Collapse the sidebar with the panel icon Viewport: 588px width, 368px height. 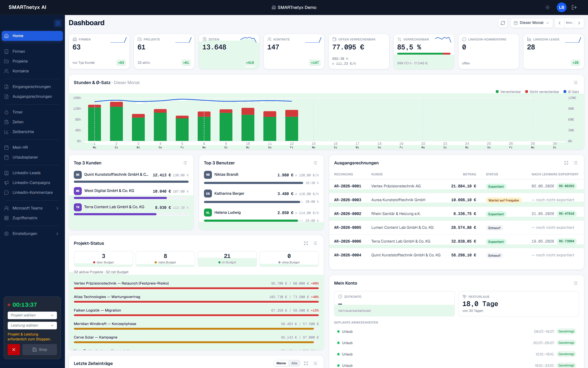pos(58,23)
